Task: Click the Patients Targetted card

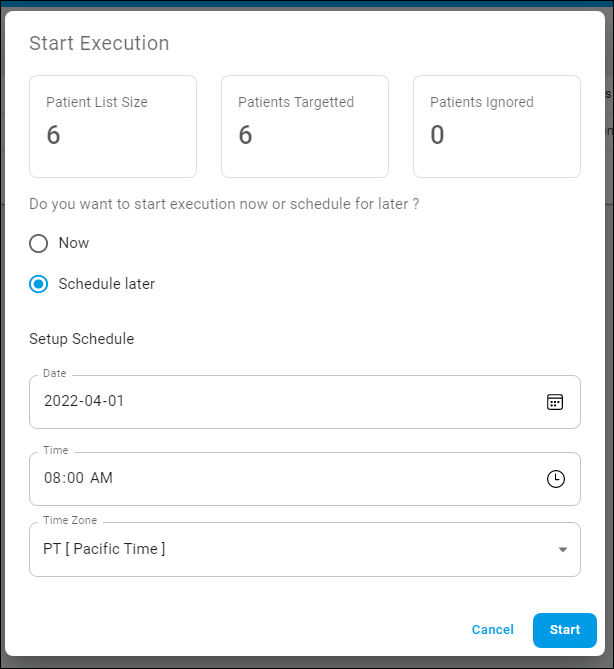Action: (305, 127)
